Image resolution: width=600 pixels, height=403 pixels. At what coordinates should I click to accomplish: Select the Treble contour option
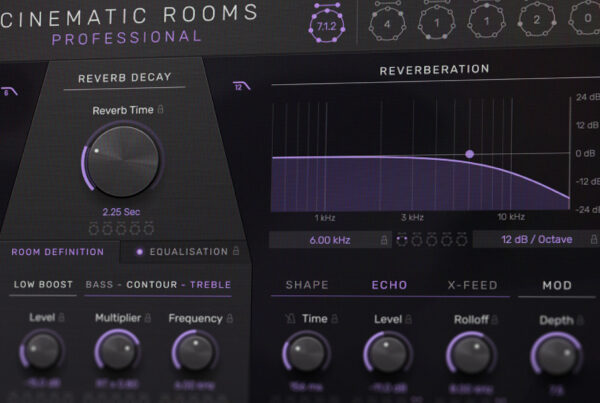[210, 285]
